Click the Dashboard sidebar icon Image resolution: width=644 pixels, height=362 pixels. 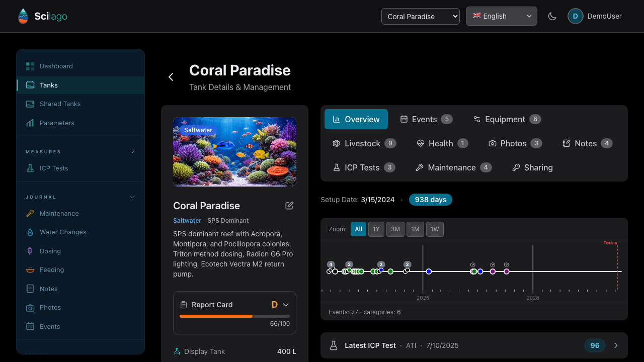pyautogui.click(x=30, y=66)
